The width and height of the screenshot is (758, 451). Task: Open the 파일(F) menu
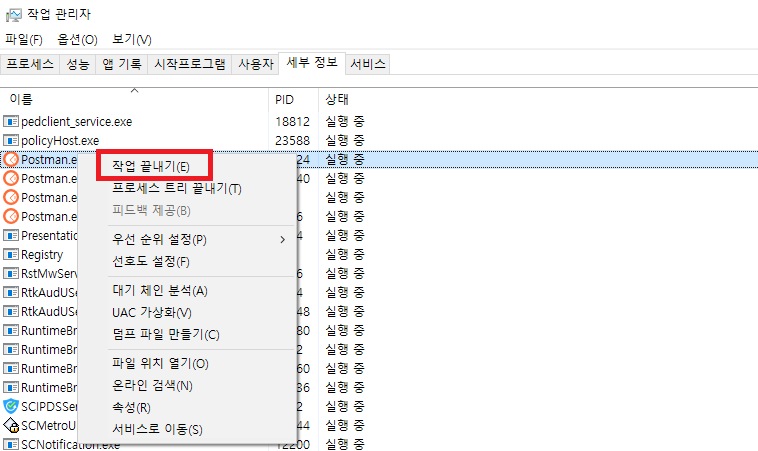[24, 39]
